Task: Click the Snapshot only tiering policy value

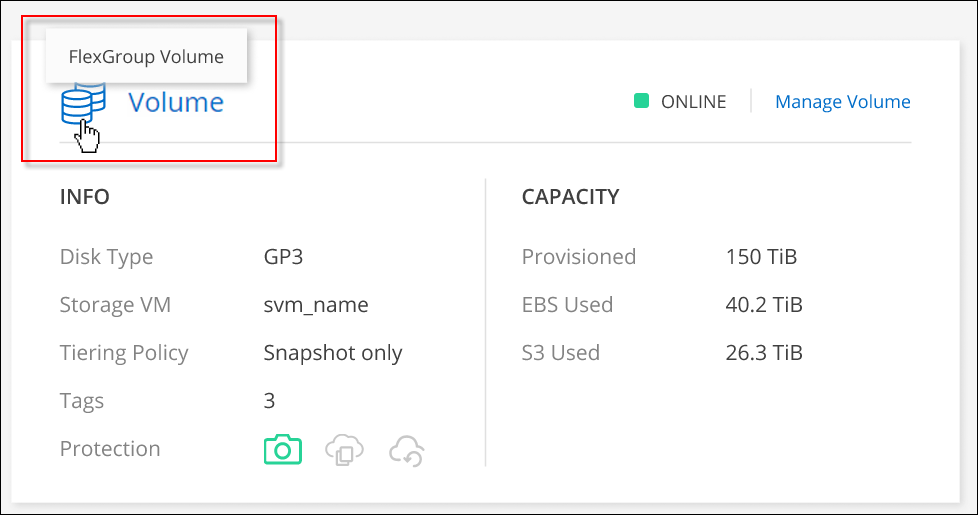Action: click(333, 353)
